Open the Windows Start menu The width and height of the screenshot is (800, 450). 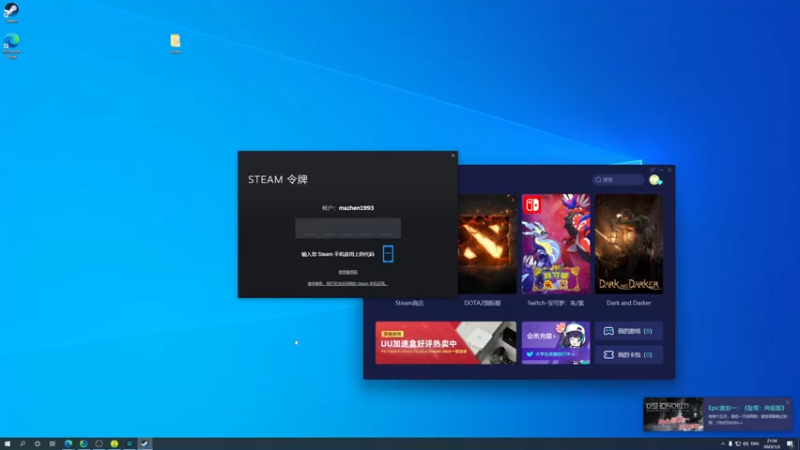coord(7,444)
